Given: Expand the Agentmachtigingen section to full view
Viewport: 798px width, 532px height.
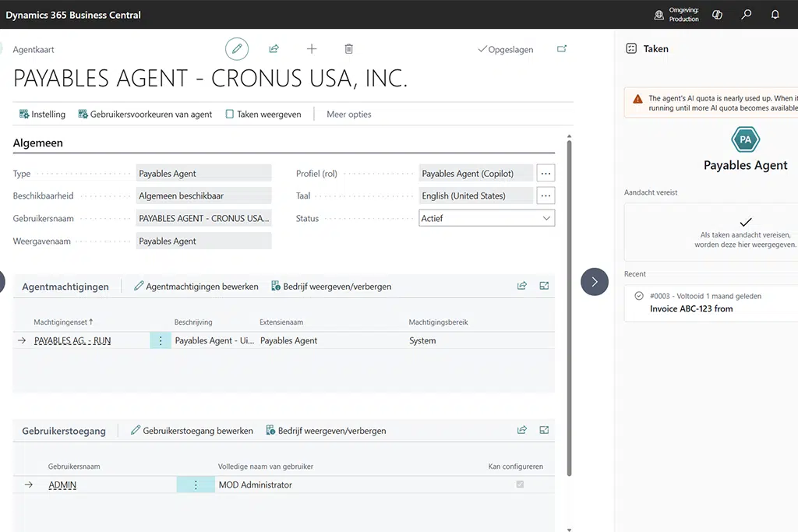Looking at the screenshot, I should [x=544, y=286].
